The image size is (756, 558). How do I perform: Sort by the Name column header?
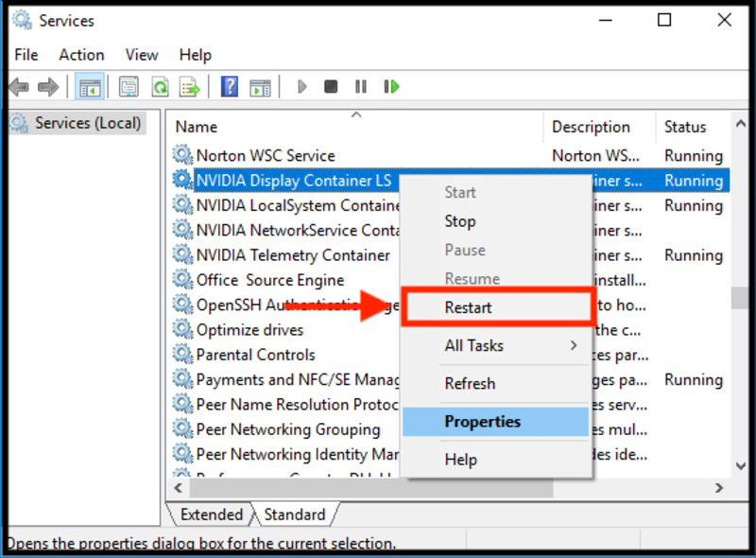click(356, 127)
